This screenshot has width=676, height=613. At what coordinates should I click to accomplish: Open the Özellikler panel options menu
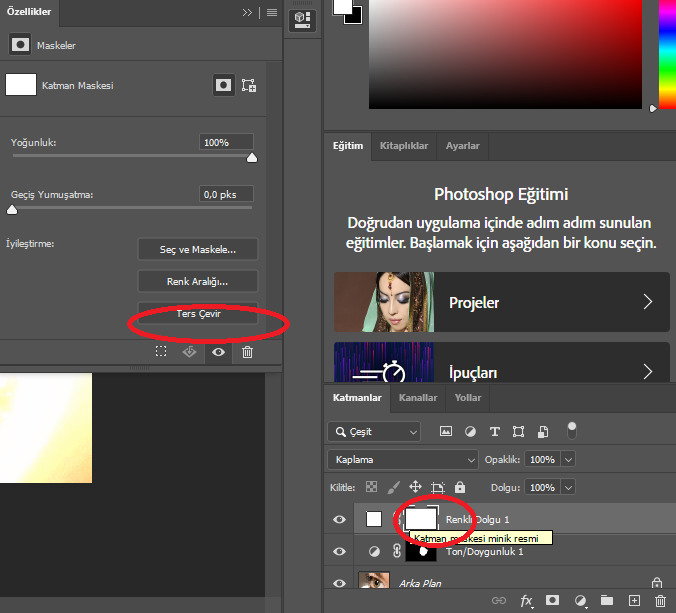272,13
